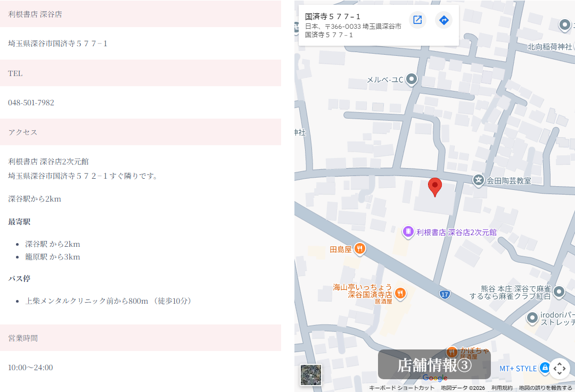The height and width of the screenshot is (392, 575).
Task: Click the 田島屋 restaurant marker
Action: [360, 249]
